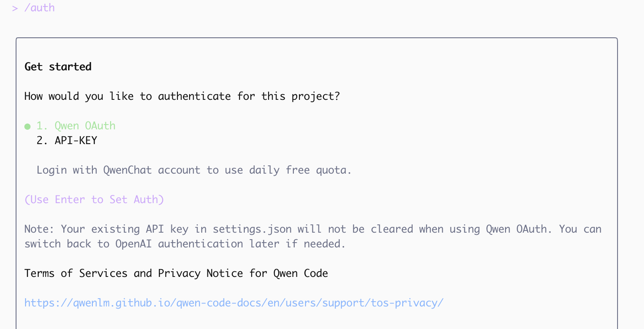The image size is (644, 329).
Task: Click the /auth command text
Action: pyautogui.click(x=39, y=8)
